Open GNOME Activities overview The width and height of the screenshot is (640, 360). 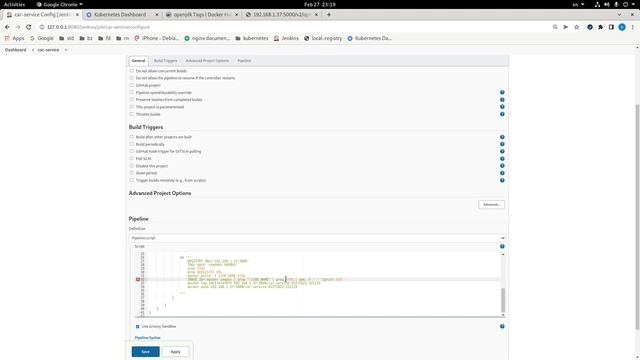click(14, 4)
